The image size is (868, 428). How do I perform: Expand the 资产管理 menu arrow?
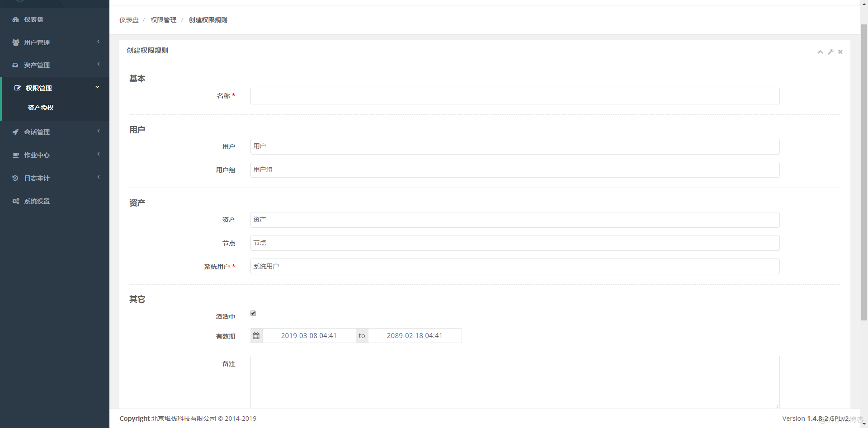[99, 64]
